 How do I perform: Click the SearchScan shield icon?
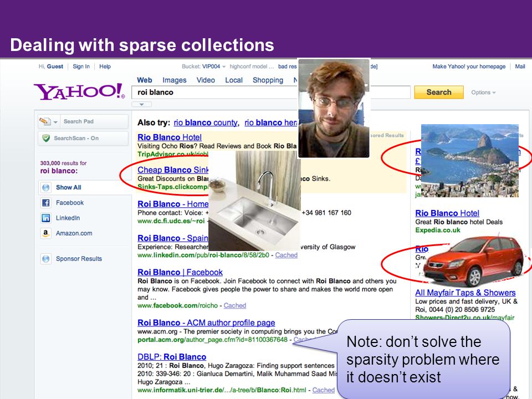(x=46, y=138)
